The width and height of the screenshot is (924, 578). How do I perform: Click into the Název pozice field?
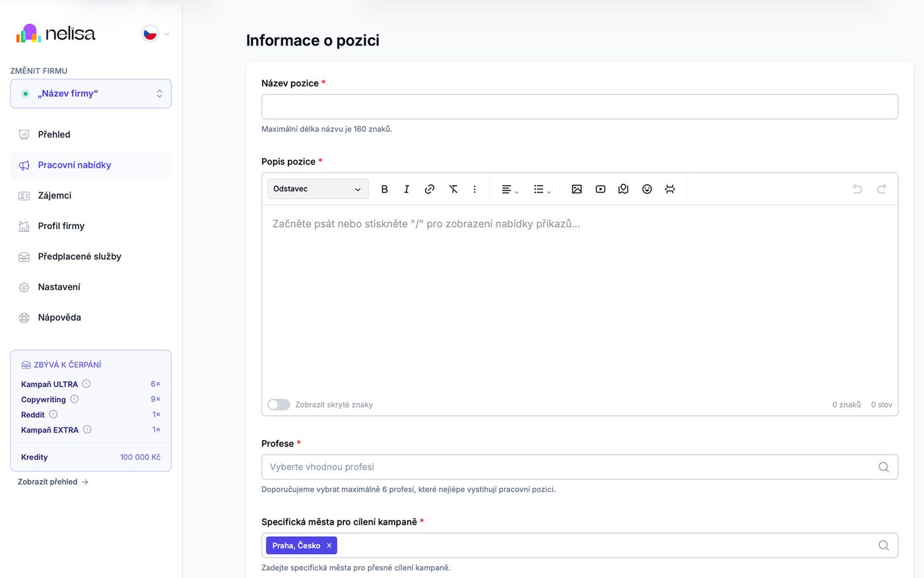[x=579, y=107]
